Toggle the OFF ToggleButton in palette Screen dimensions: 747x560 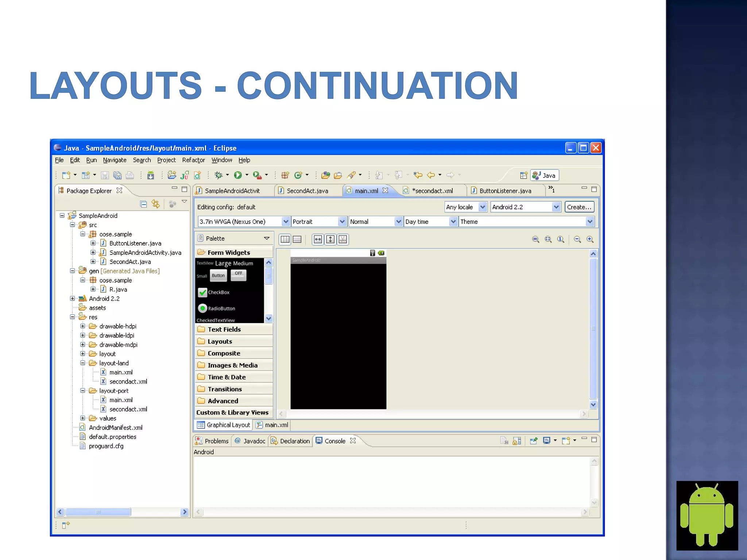[239, 275]
